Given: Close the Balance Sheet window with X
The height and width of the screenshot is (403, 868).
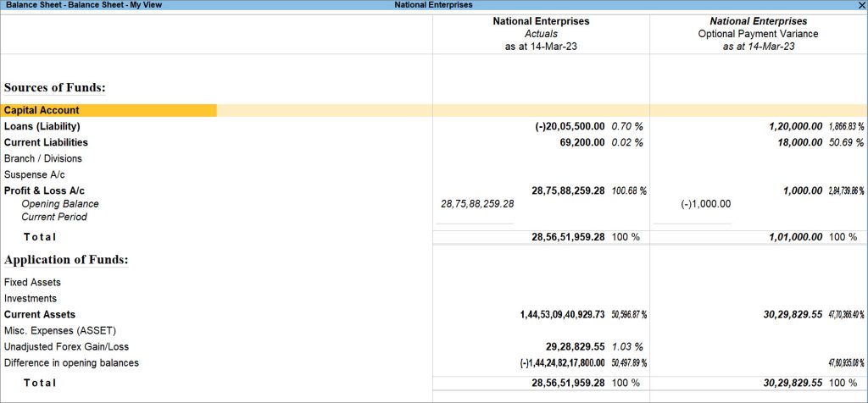Looking at the screenshot, I should coord(861,4).
